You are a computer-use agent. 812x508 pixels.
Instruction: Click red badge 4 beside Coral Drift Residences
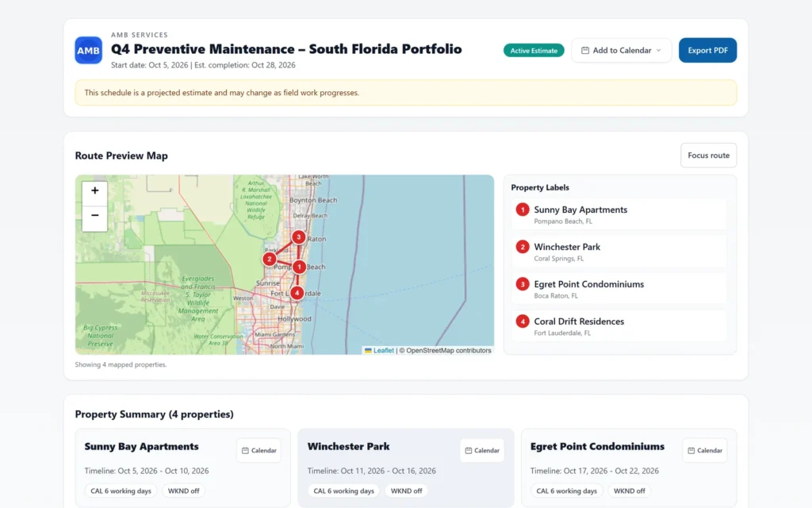click(523, 321)
